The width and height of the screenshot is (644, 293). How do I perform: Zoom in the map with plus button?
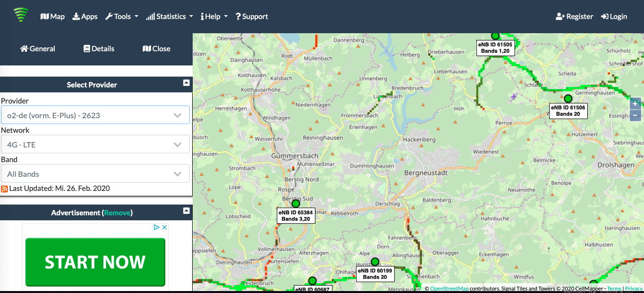(x=635, y=104)
